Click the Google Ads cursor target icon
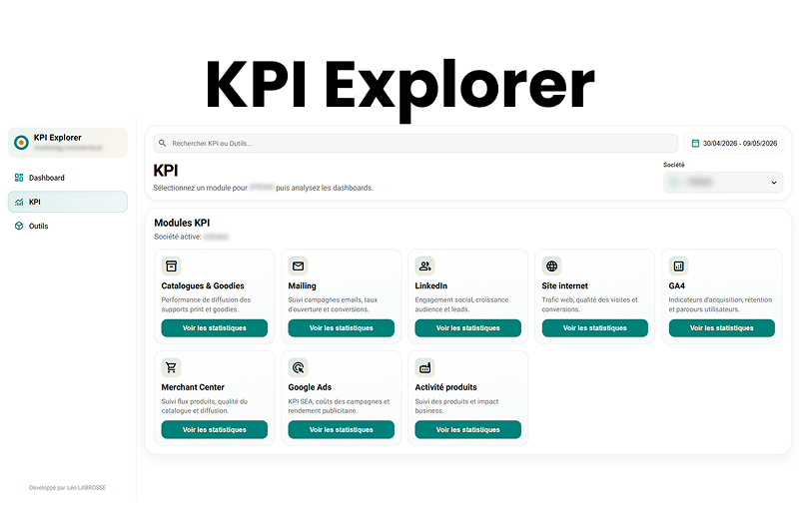 [x=298, y=367]
